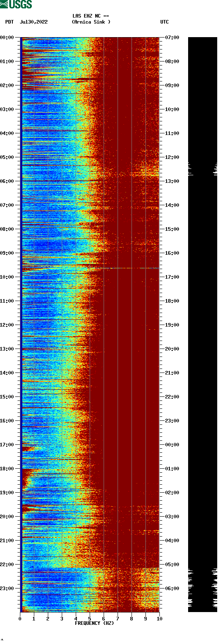Click the 22:00 PDT time label

coord(7,565)
